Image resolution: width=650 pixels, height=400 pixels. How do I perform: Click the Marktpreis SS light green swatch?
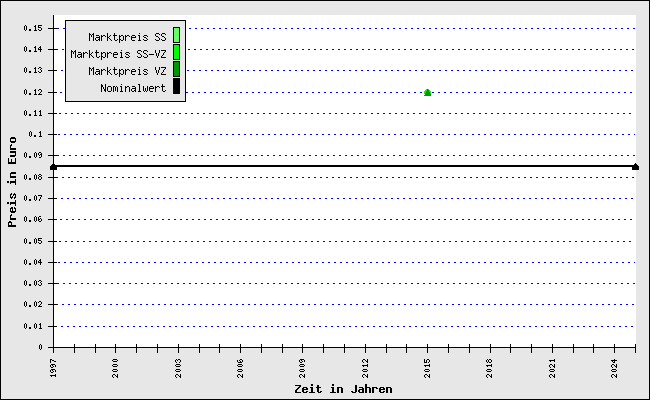(x=177, y=35)
